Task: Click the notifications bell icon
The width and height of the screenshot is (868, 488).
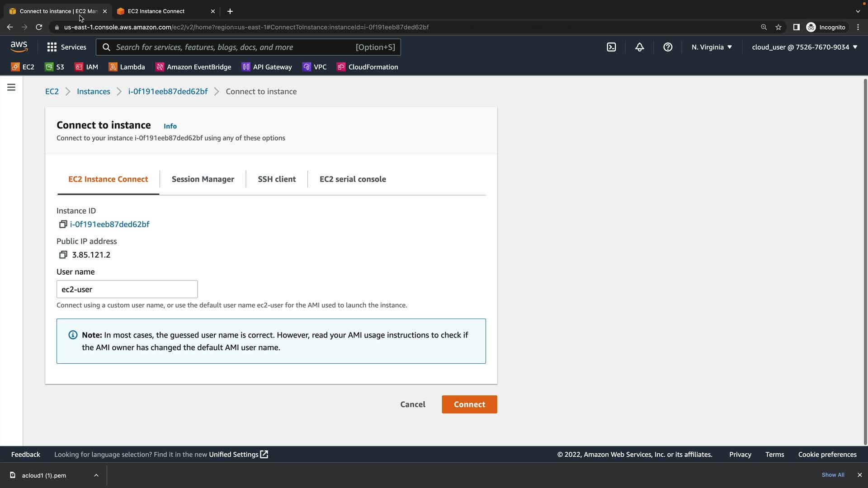Action: (x=639, y=47)
